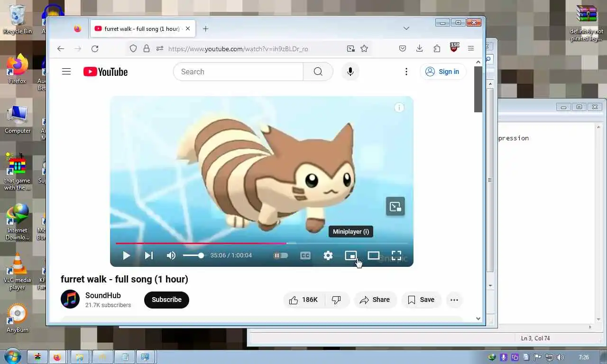Dislike the video
The image size is (607, 364).
point(337,300)
